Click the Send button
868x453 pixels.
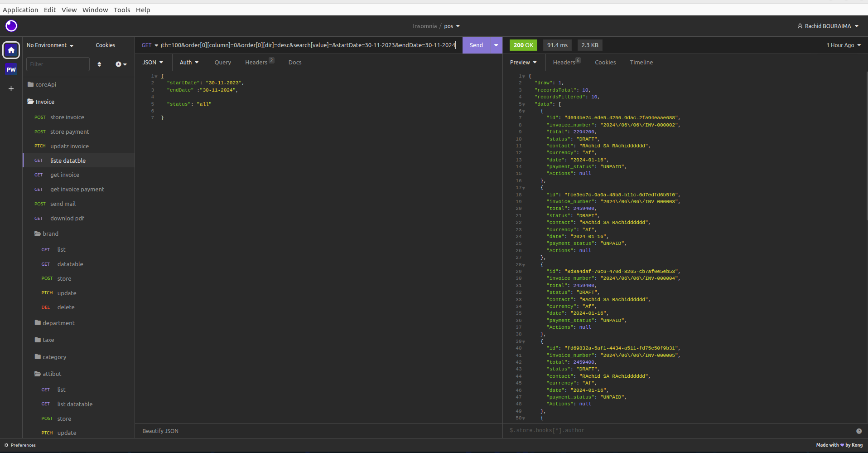point(476,45)
